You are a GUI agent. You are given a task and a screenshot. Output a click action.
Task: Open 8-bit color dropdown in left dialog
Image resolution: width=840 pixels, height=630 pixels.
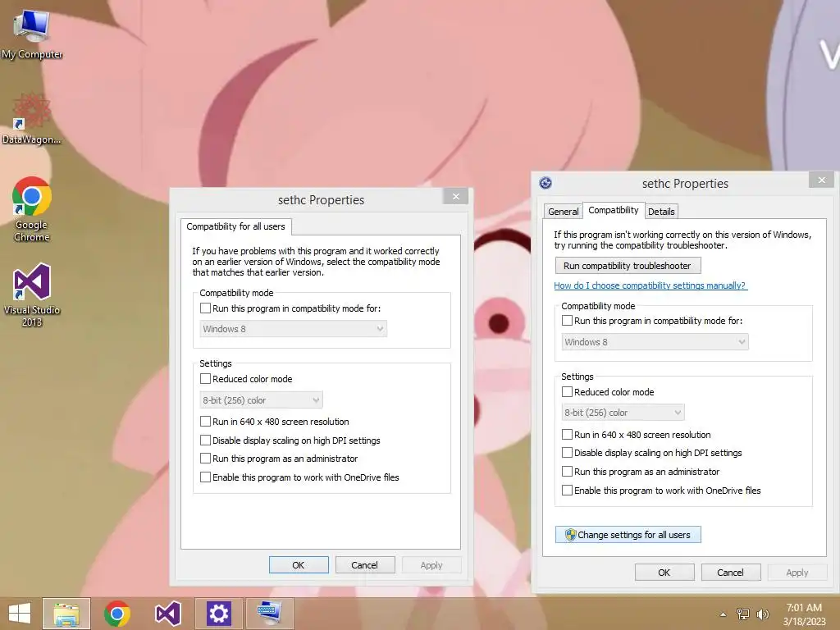pyautogui.click(x=261, y=400)
